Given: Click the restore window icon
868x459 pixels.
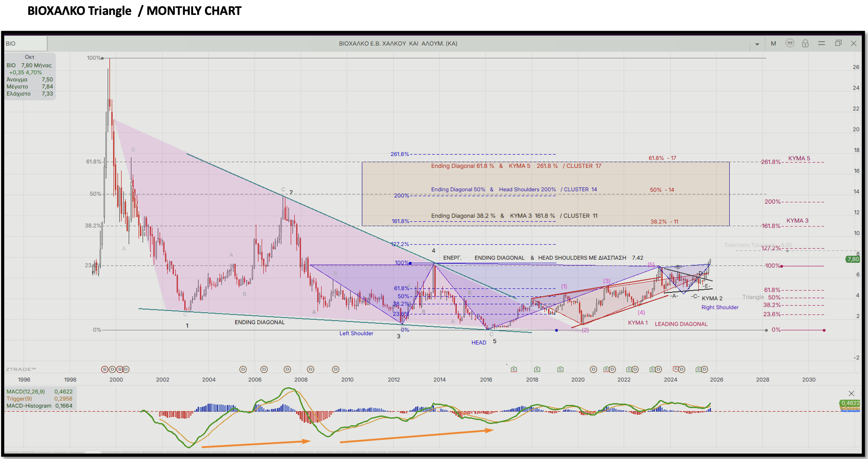Looking at the screenshot, I should click(x=838, y=44).
